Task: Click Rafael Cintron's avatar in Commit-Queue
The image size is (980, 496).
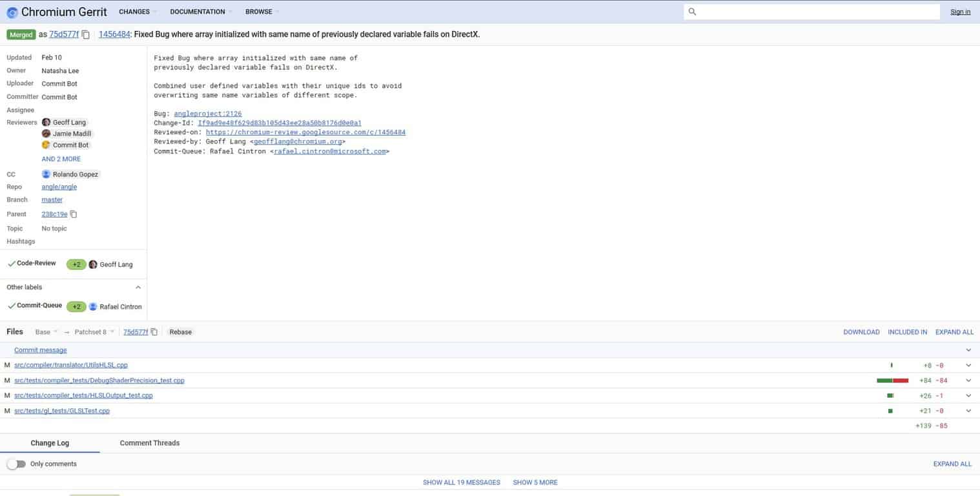Action: [x=93, y=307]
